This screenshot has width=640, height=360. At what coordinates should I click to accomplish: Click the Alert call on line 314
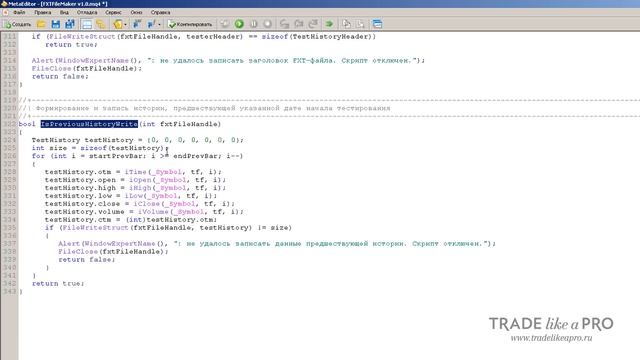click(42, 60)
